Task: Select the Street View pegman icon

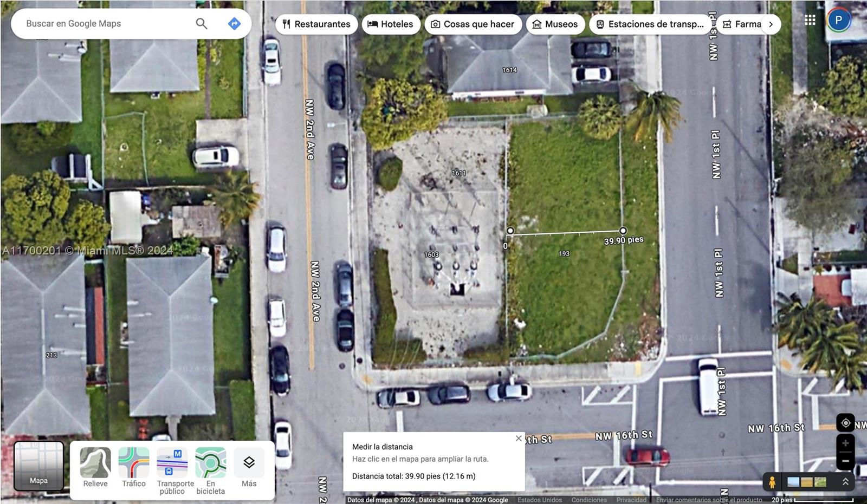Action: [x=772, y=481]
